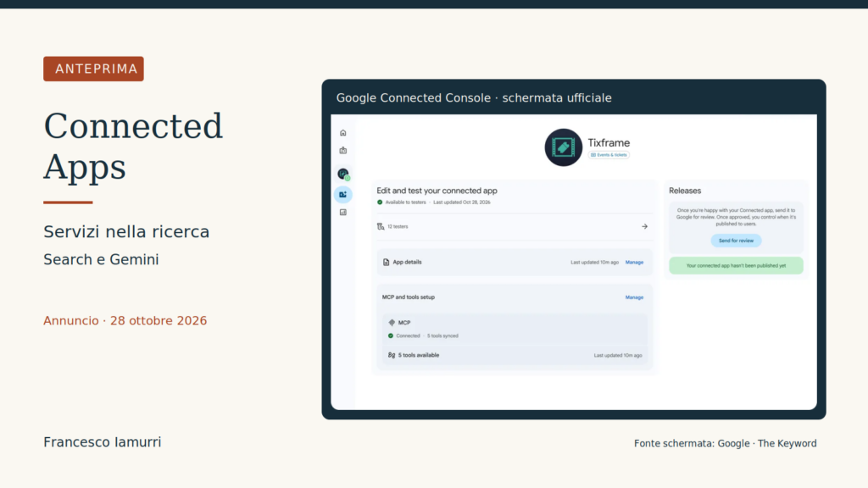The height and width of the screenshot is (488, 868).
Task: Click Manage for MCP and tools setup
Action: click(634, 297)
